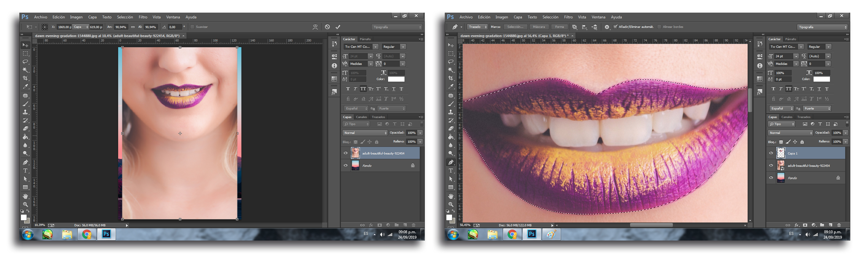Click the Selección... button in the right window
The width and height of the screenshot is (868, 257).
(515, 27)
